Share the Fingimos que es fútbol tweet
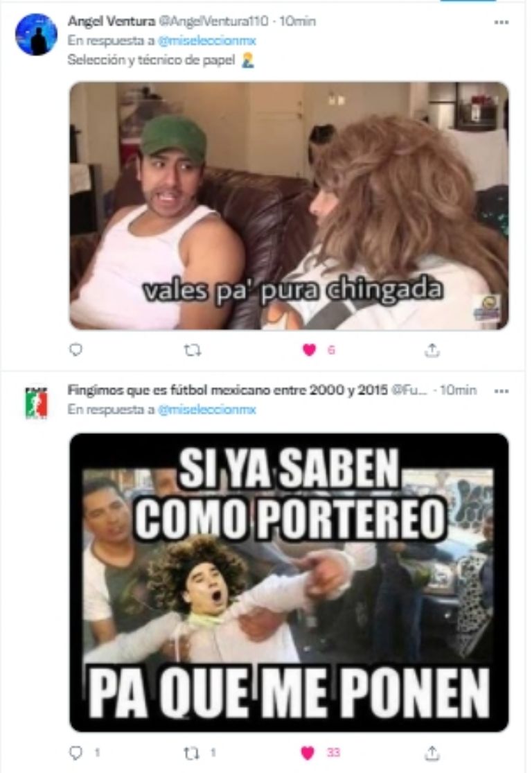The height and width of the screenshot is (773, 532). click(x=432, y=753)
